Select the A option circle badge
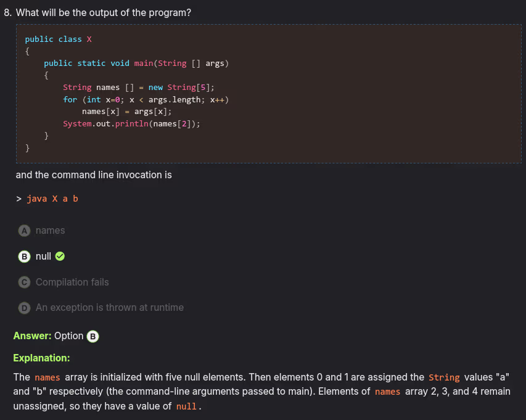 (24, 231)
